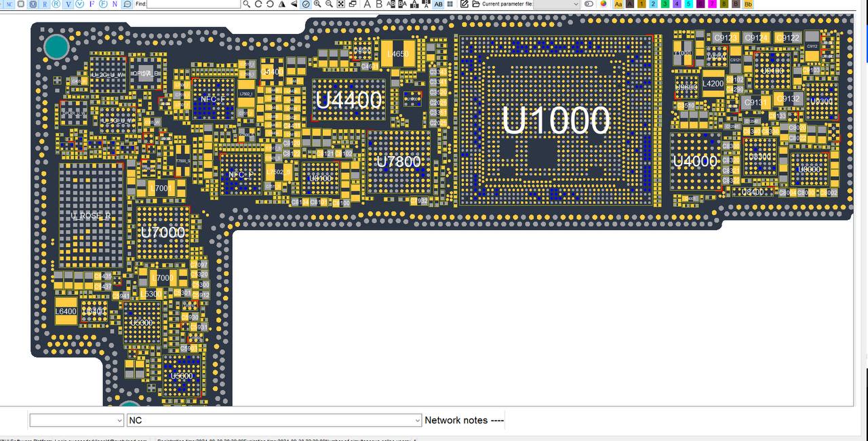Click into the Find search field
The width and height of the screenshot is (868, 441).
(194, 4)
